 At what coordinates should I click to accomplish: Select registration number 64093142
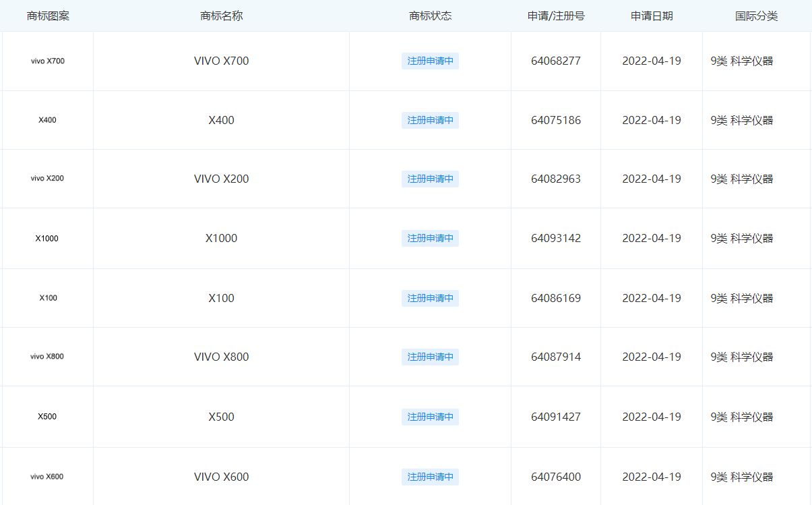pyautogui.click(x=556, y=238)
